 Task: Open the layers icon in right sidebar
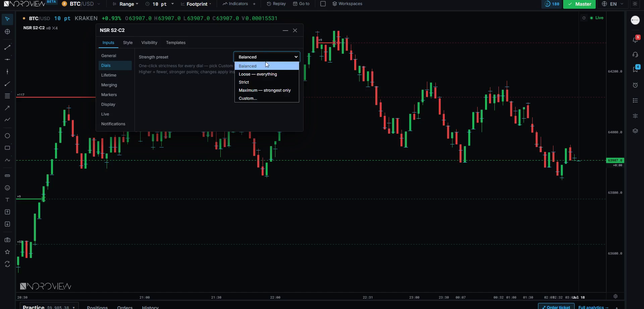[635, 131]
